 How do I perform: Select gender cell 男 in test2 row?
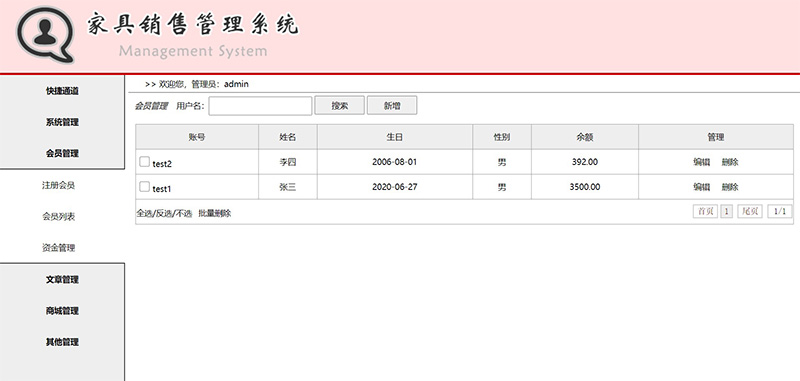tap(502, 162)
